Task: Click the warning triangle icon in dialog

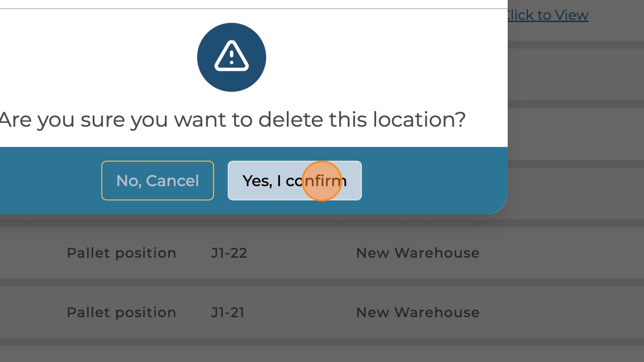Action: coord(231,57)
